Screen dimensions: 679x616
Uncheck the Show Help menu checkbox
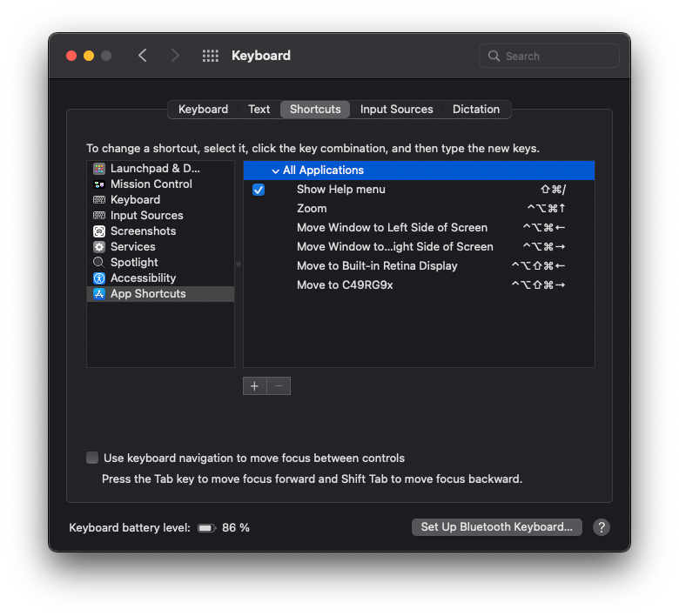[259, 190]
